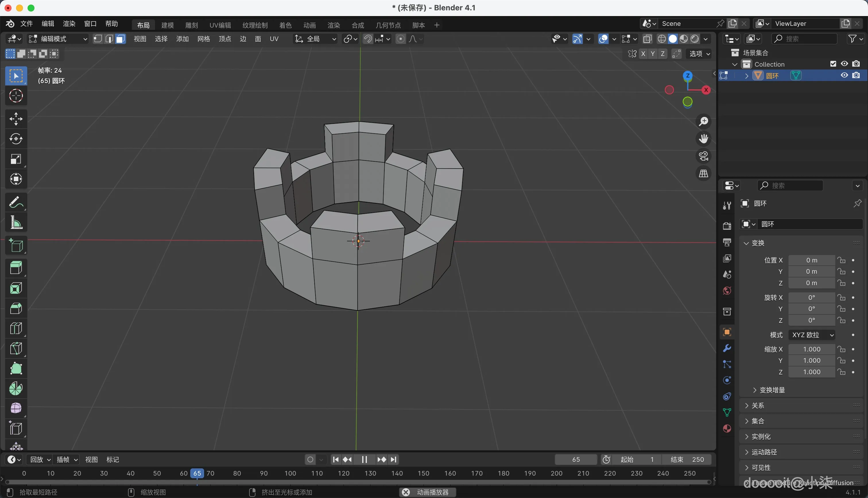The width and height of the screenshot is (868, 498).
Task: Click frame 120 on timeline ruler
Action: pyautogui.click(x=344, y=473)
